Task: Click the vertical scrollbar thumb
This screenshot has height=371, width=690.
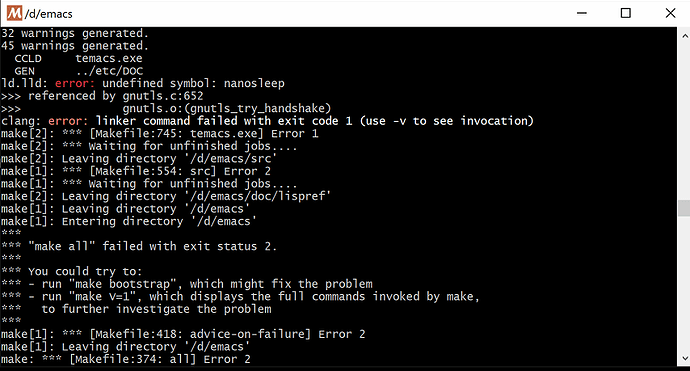Action: [x=684, y=208]
